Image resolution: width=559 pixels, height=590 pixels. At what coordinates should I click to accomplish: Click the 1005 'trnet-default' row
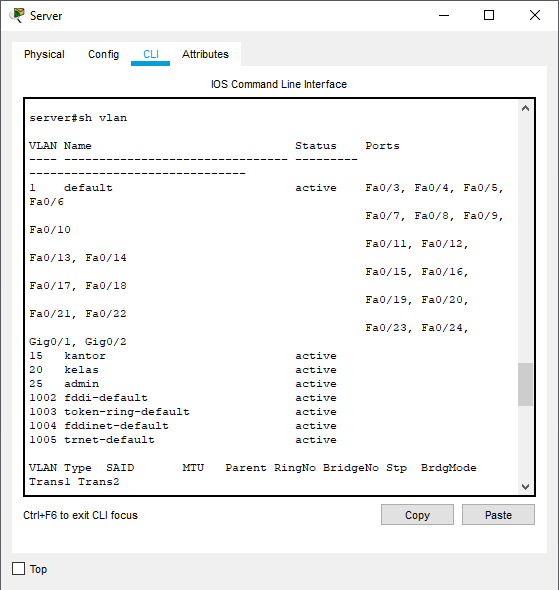(183, 439)
